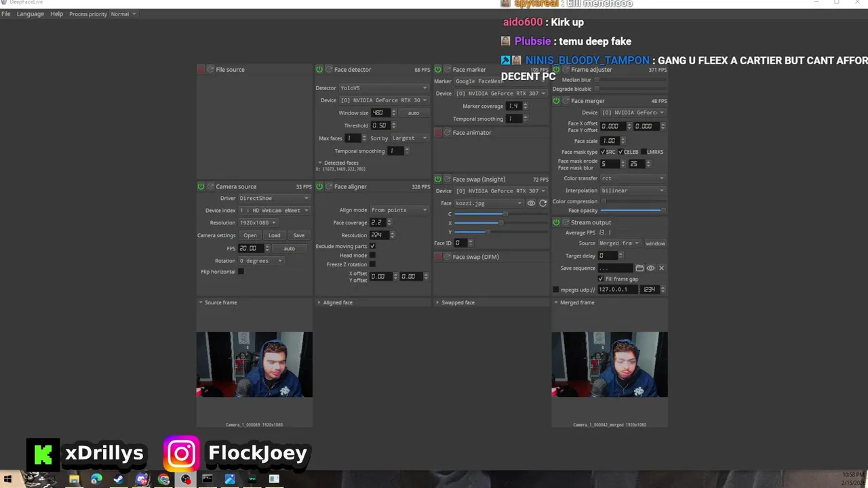The height and width of the screenshot is (488, 868).
Task: Expand the Aligned face panel
Action: (x=319, y=302)
